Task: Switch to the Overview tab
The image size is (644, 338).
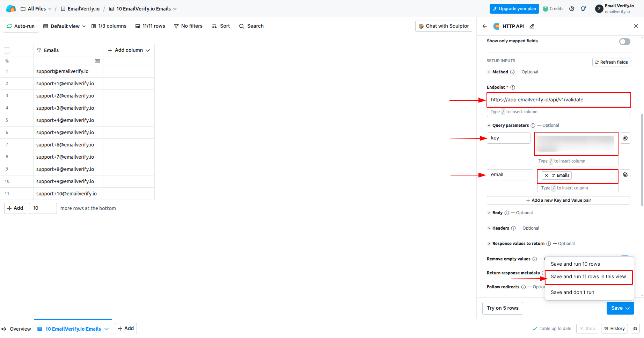Action: (17, 329)
